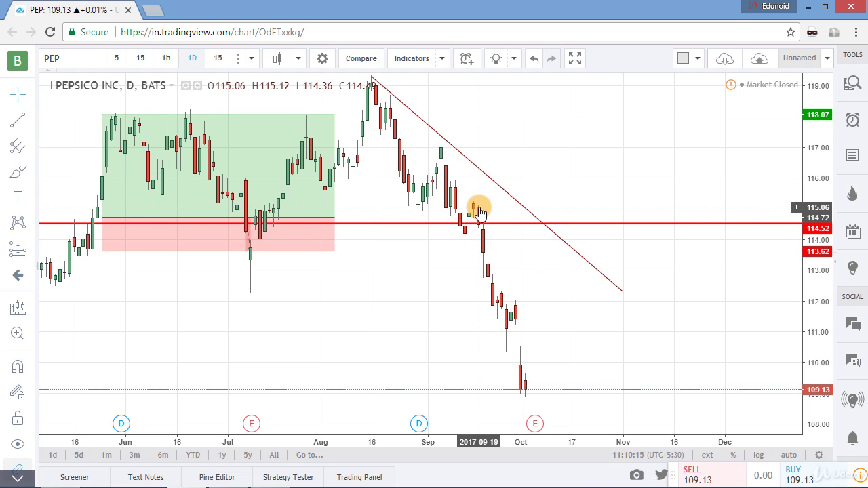The width and height of the screenshot is (868, 488).
Task: Click the ideas lightbulb icon
Action: [x=496, y=58]
